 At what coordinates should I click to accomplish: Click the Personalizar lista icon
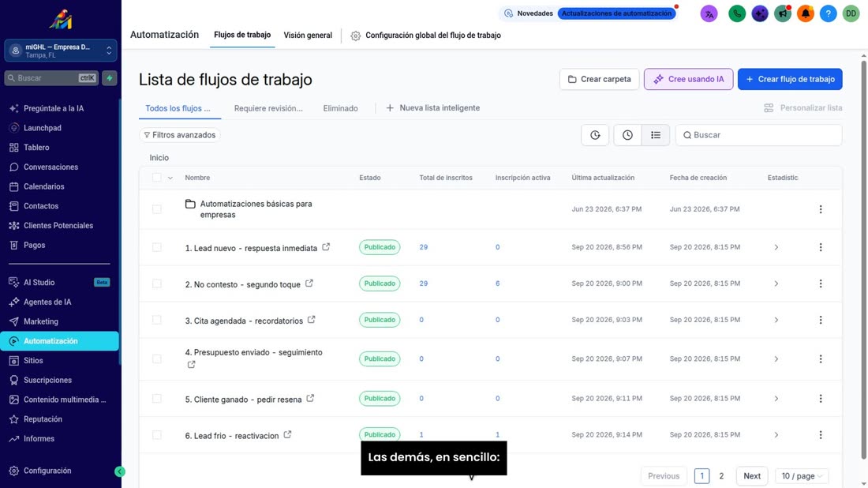(x=769, y=108)
